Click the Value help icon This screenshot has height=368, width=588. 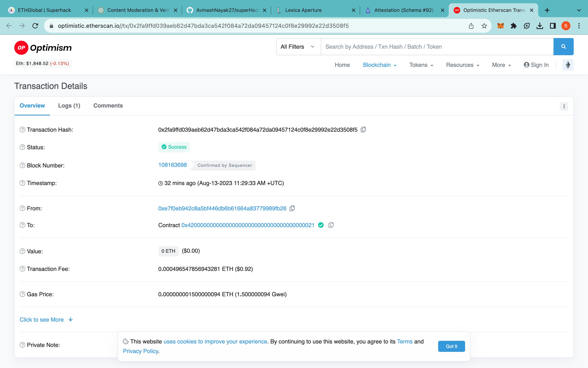(x=22, y=251)
